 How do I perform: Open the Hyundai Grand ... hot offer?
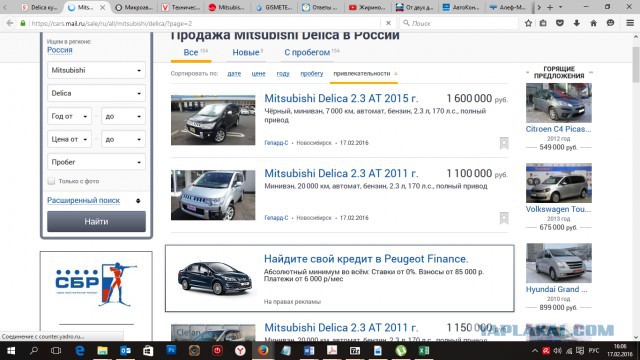point(557,289)
